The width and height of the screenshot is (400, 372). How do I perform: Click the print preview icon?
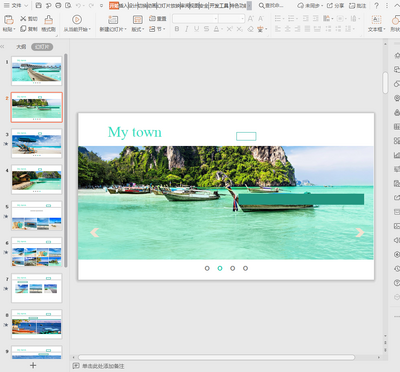point(68,5)
